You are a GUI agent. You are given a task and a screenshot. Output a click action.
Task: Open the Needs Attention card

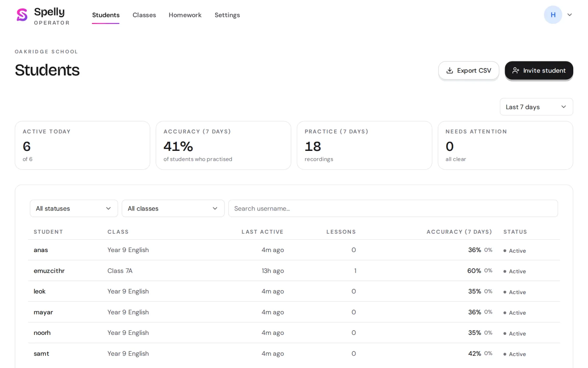505,145
